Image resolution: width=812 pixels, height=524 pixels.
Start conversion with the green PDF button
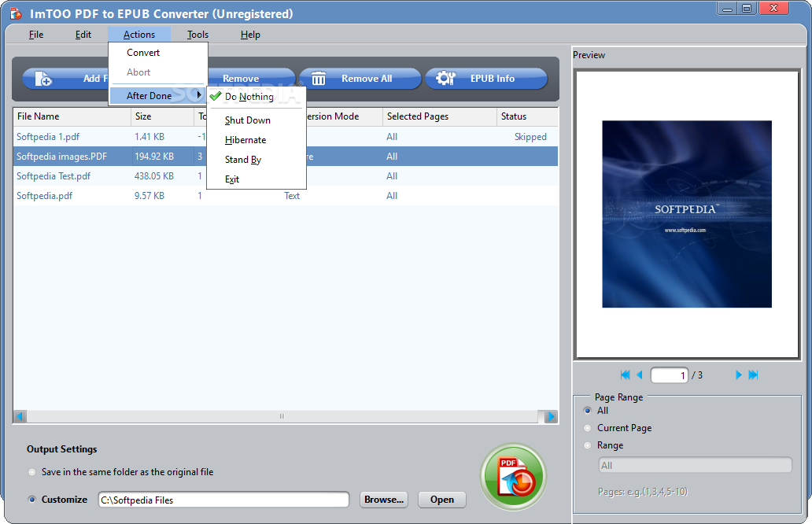[513, 477]
